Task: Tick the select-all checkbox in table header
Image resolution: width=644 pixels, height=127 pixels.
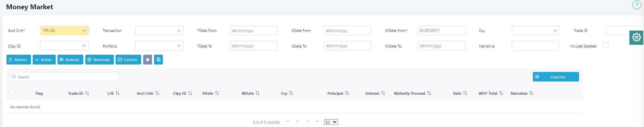Action: 13,92
